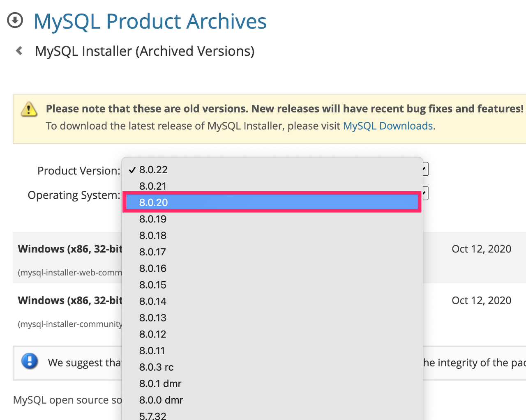
Task: Choose the 8.0.1 dmr release
Action: (160, 383)
